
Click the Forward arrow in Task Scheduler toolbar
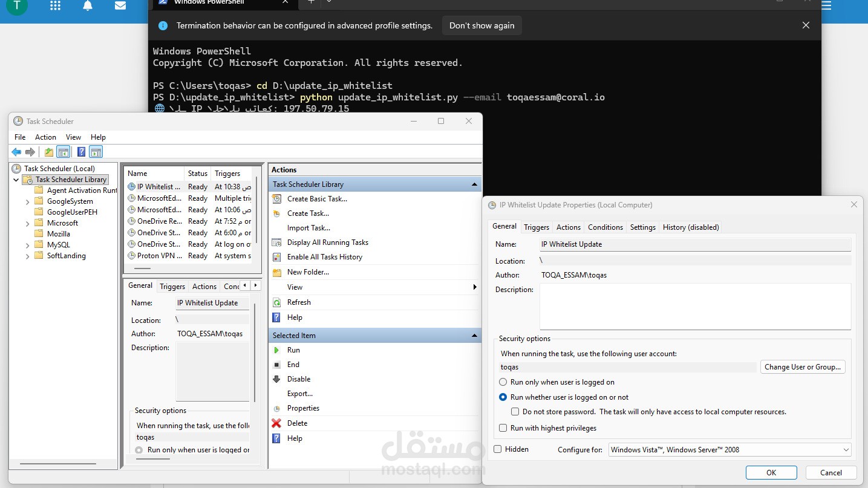(x=30, y=152)
